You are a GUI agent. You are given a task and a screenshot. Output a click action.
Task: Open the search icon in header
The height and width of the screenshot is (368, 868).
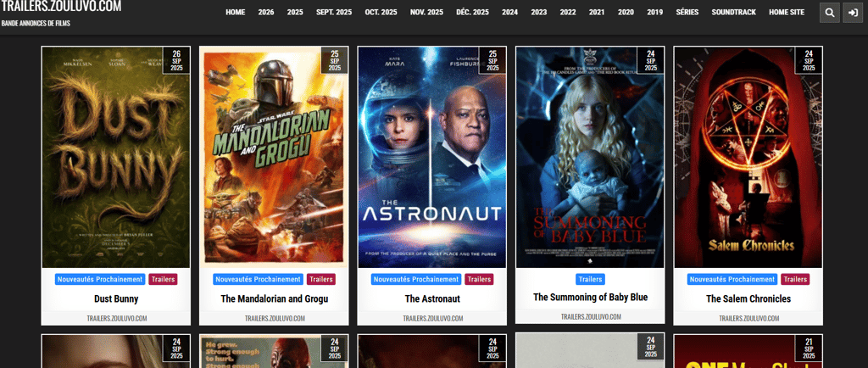[x=829, y=13]
